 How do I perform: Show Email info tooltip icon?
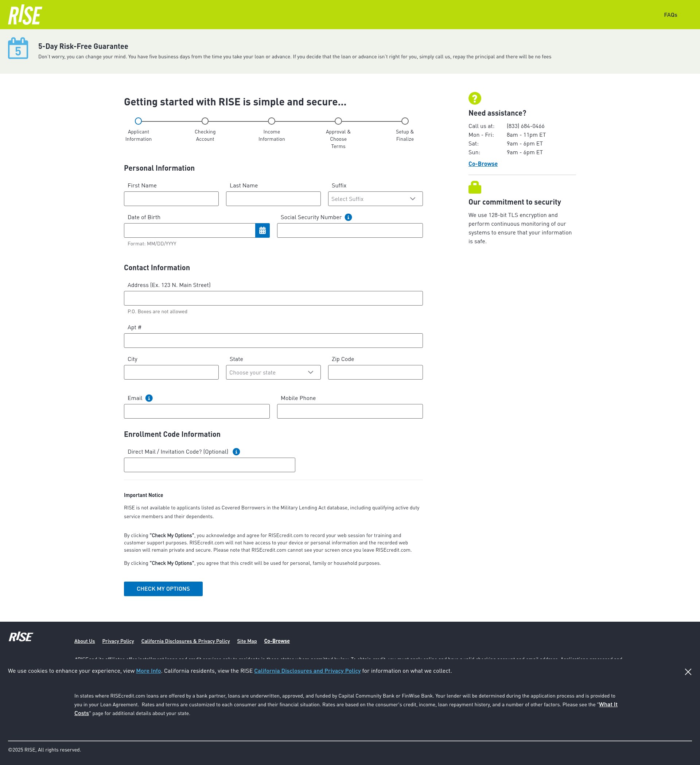149,398
